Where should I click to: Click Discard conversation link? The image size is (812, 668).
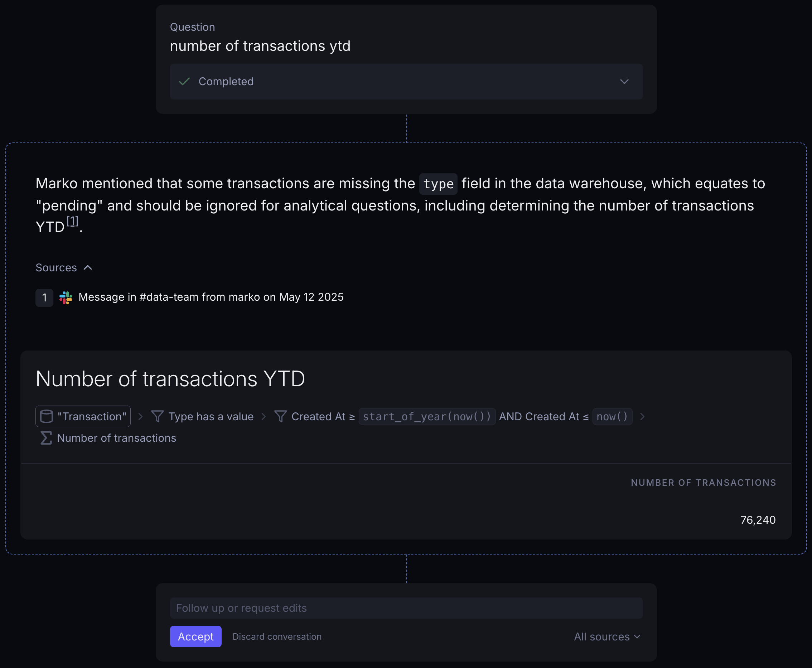[277, 637]
